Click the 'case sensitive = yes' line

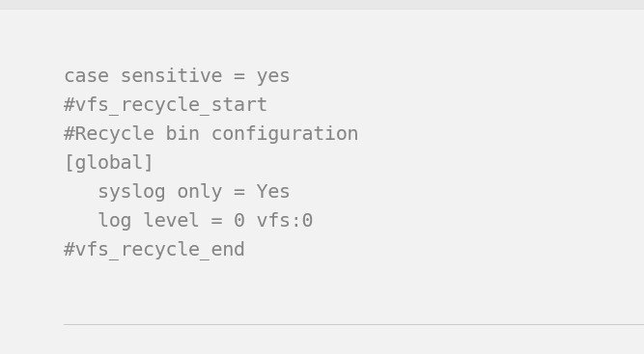point(177,76)
